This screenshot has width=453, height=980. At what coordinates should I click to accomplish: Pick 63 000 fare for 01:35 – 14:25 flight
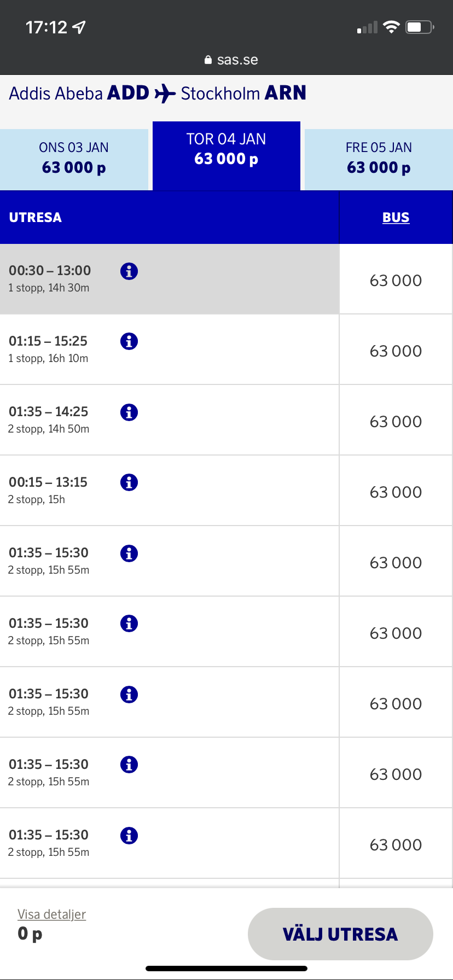396,421
